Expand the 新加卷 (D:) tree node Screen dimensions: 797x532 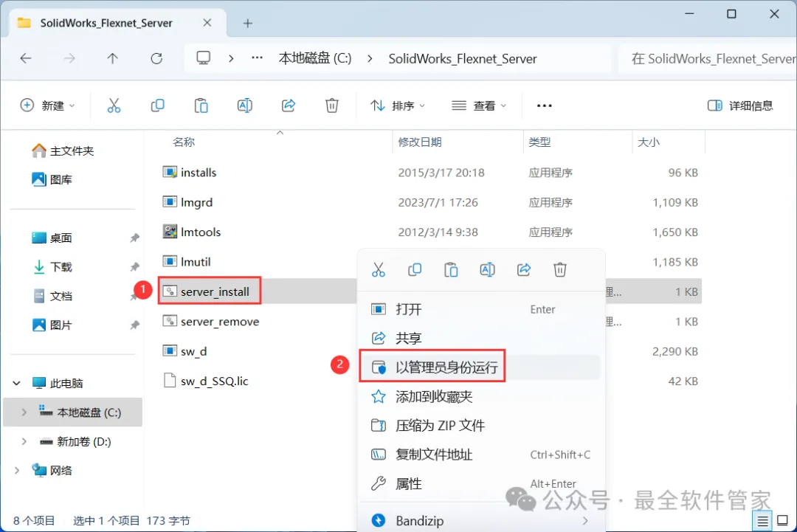coord(24,441)
